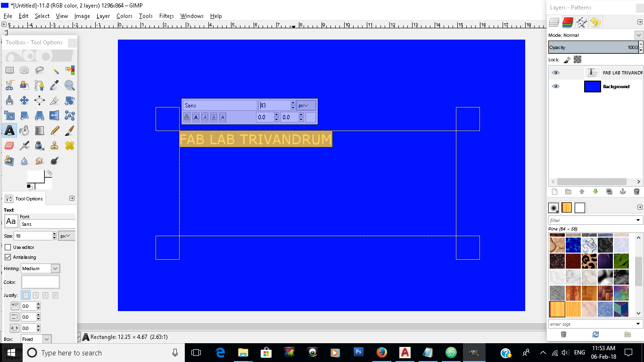The height and width of the screenshot is (362, 644).
Task: Choose the Paths pen tool
Action: point(40,85)
